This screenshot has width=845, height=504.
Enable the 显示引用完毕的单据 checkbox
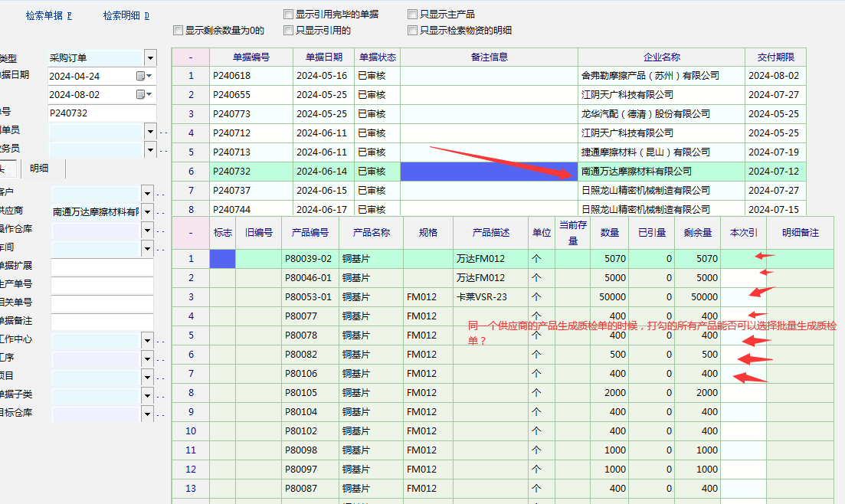[x=288, y=15]
